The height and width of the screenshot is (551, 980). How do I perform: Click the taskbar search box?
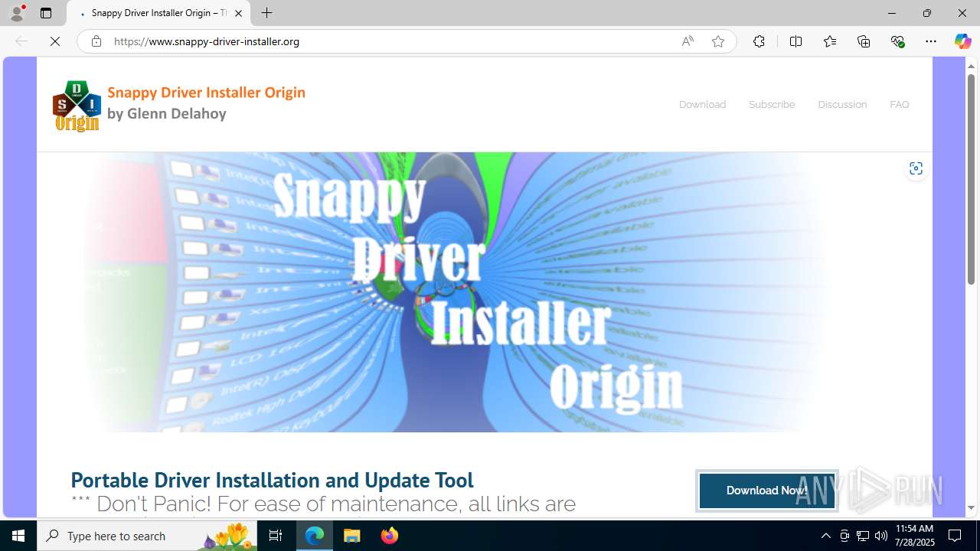point(147,536)
